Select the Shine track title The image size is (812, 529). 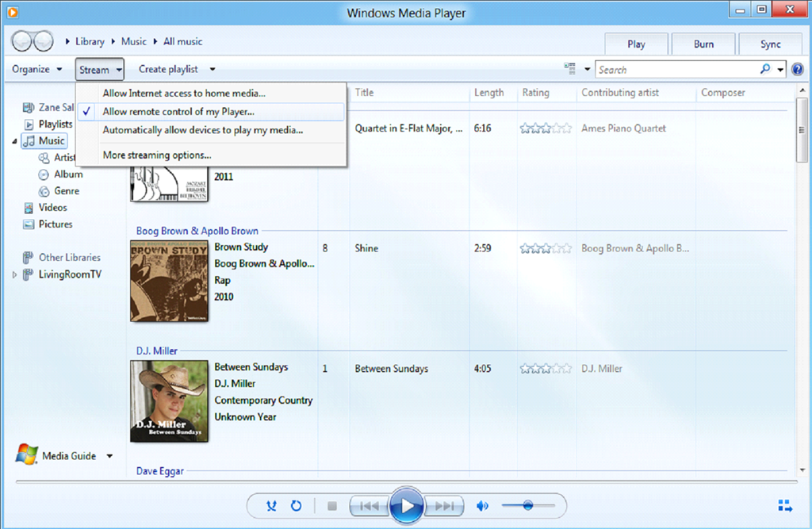click(366, 248)
